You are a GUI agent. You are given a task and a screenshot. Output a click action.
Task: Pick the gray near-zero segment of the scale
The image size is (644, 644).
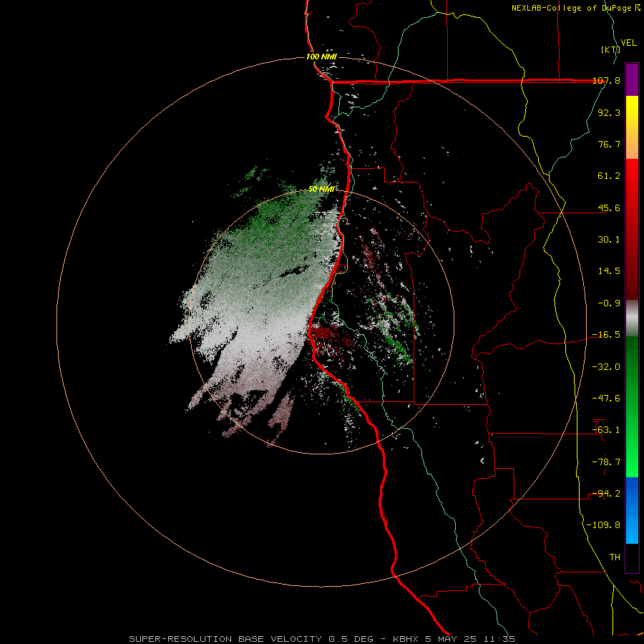coord(632,318)
